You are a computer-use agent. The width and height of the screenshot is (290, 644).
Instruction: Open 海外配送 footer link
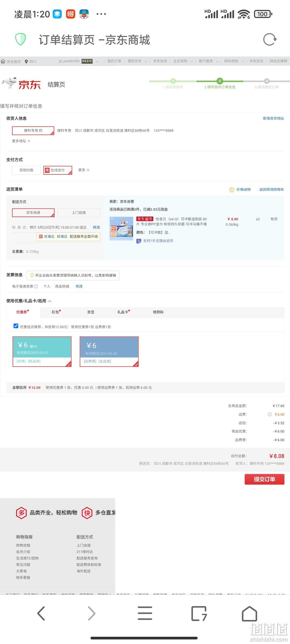pyautogui.click(x=84, y=571)
